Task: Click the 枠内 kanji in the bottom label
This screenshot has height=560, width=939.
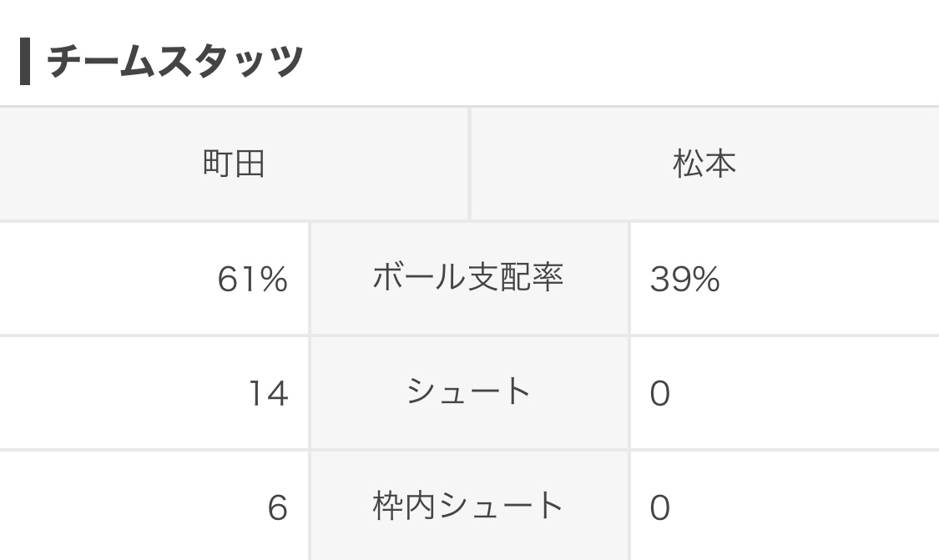Action: pos(405,506)
